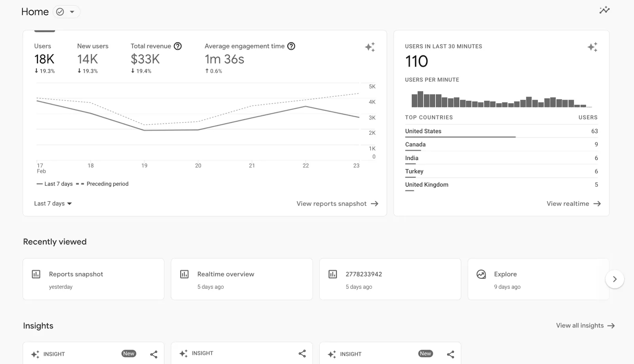Viewport: 634px width, 364px height.
Task: Click the Explore card compass icon
Action: 481,274
